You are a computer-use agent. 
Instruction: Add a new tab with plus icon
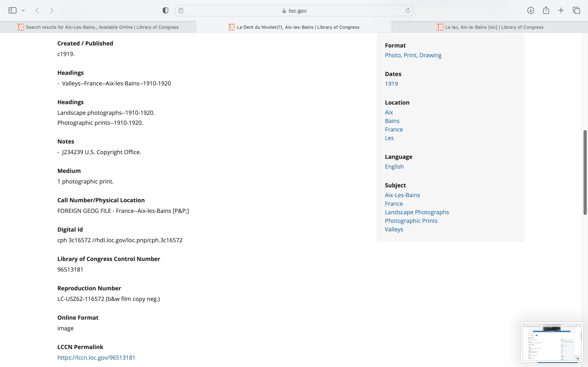pyautogui.click(x=561, y=10)
